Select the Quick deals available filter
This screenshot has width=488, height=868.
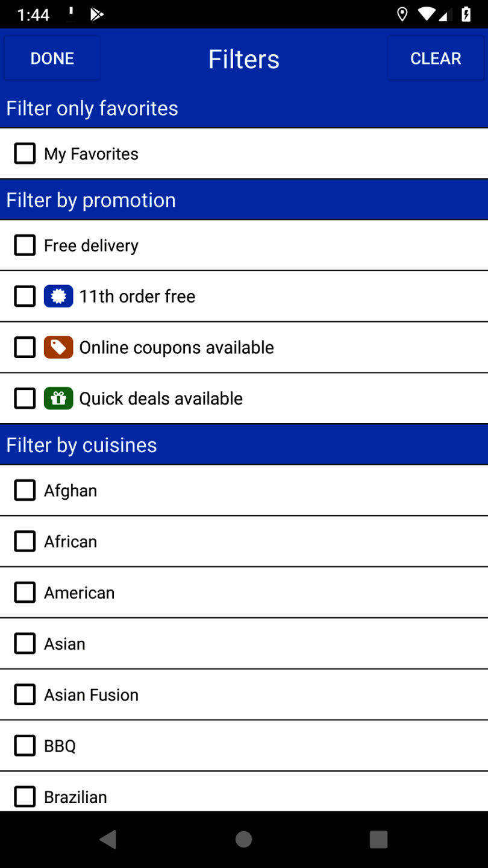click(x=24, y=398)
